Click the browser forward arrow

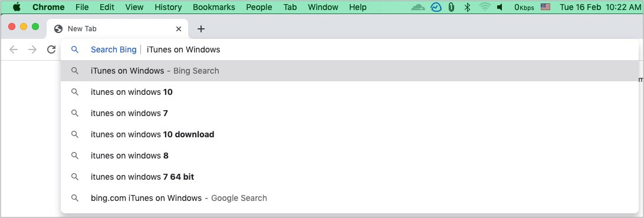click(32, 49)
